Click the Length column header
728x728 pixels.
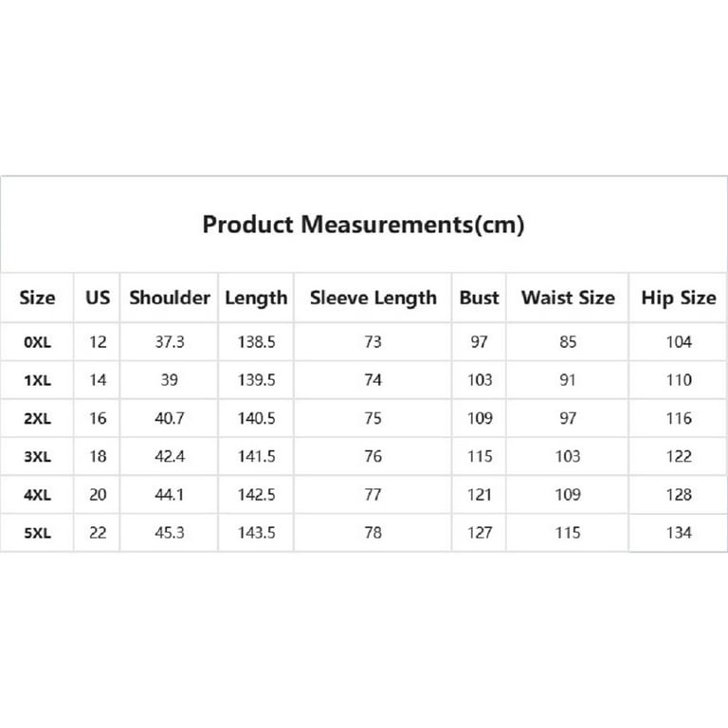[256, 298]
